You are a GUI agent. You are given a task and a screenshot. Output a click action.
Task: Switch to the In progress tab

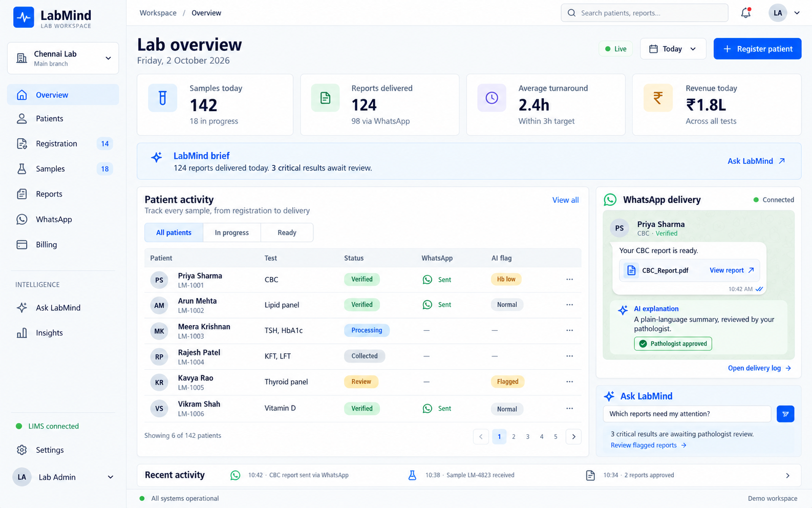tap(232, 232)
